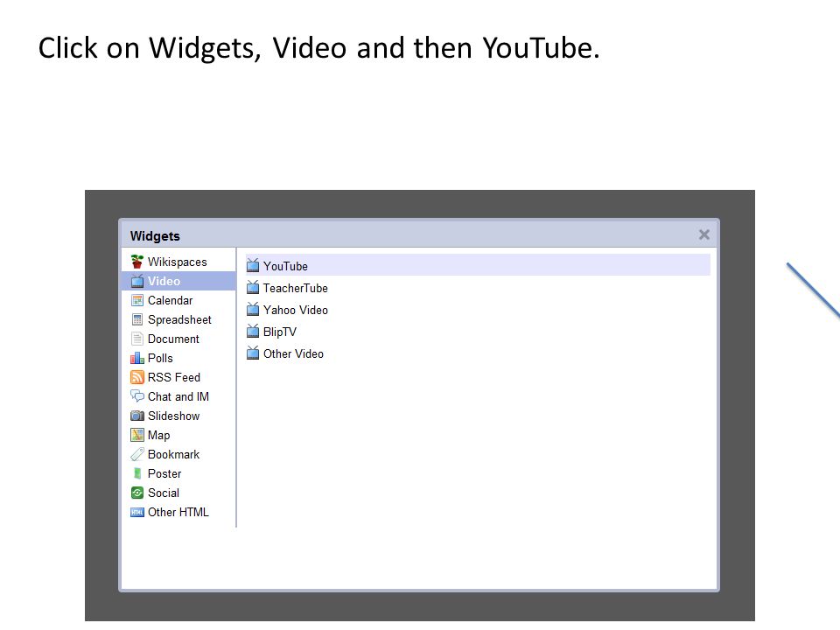Click the Document page icon
The height and width of the screenshot is (630, 840).
(x=137, y=339)
